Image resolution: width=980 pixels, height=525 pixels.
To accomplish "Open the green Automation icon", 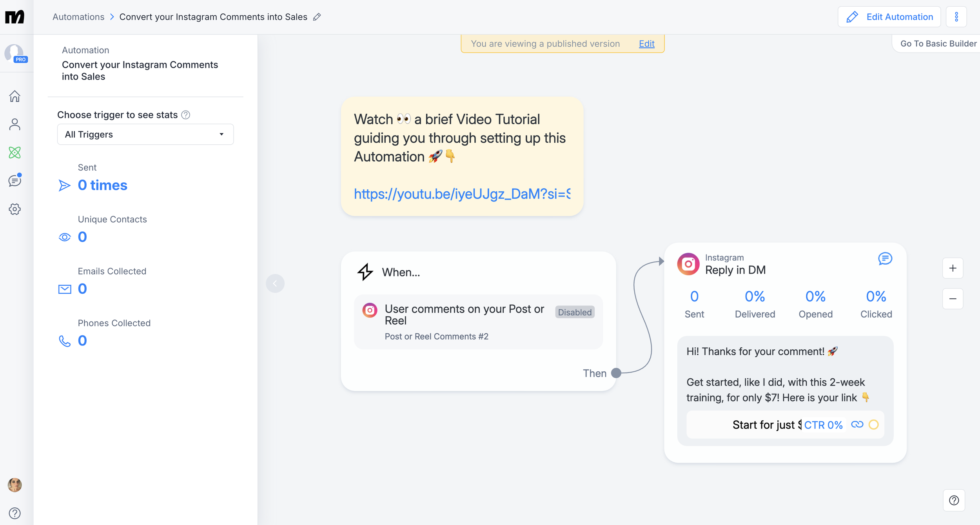I will coord(15,153).
